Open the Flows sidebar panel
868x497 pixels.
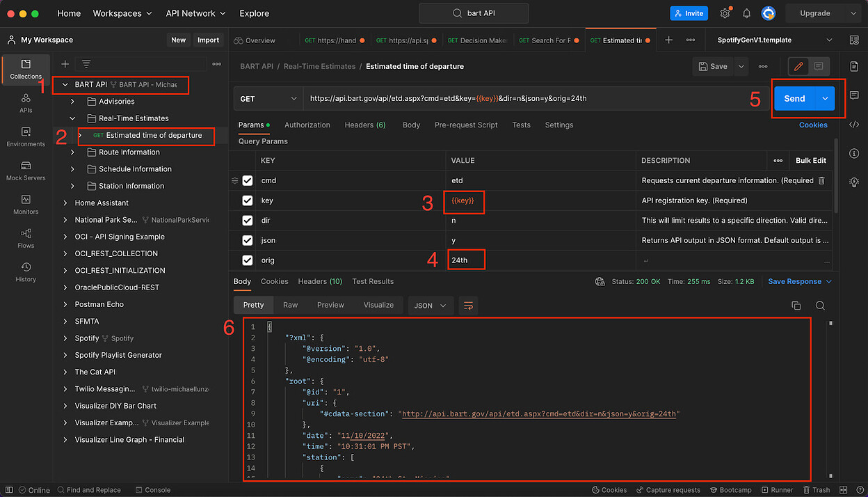[x=25, y=239]
